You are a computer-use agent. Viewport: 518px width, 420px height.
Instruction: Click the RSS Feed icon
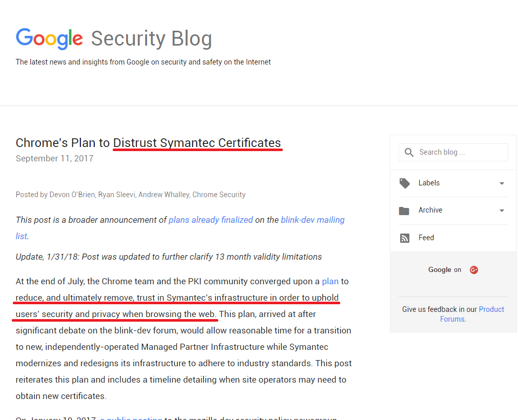click(405, 238)
